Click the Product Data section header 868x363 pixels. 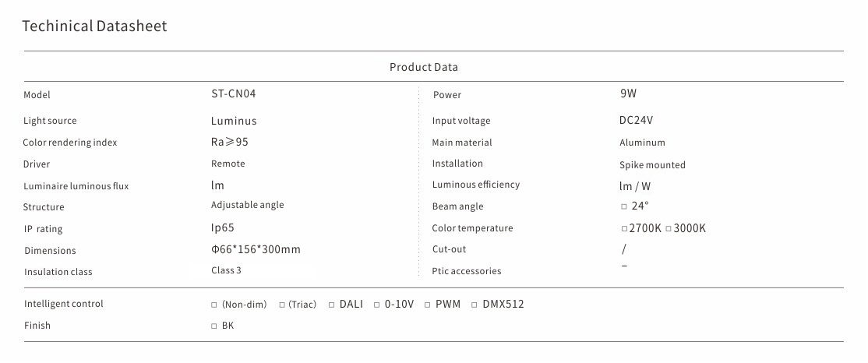pyautogui.click(x=424, y=67)
